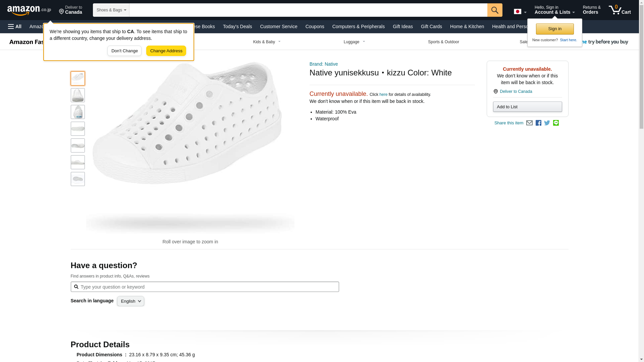644x362 pixels.
Task: Share this item on LINE
Action: [x=556, y=123]
